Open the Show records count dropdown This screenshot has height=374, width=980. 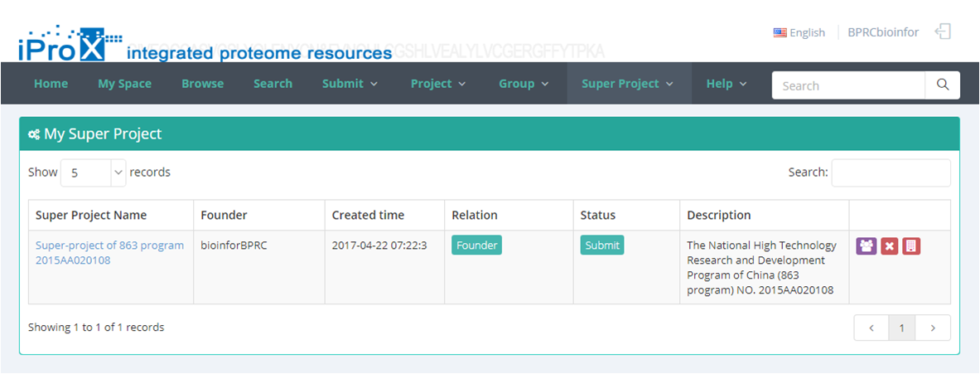pos(94,172)
